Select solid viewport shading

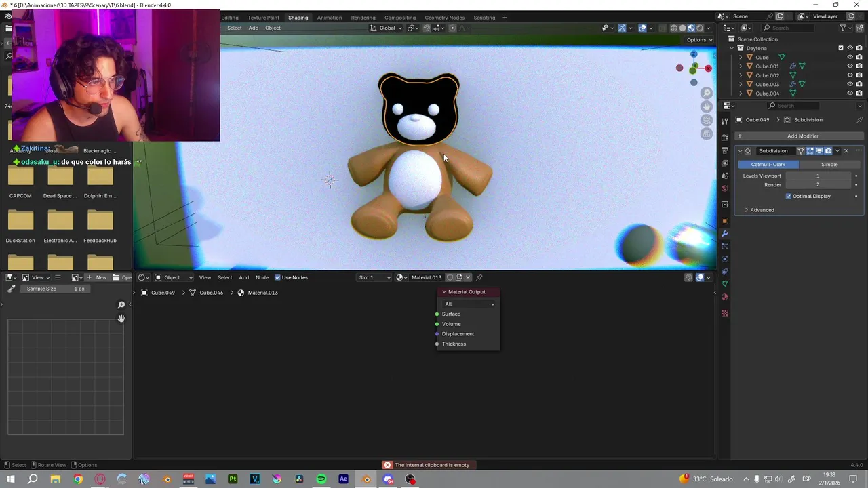pos(683,28)
